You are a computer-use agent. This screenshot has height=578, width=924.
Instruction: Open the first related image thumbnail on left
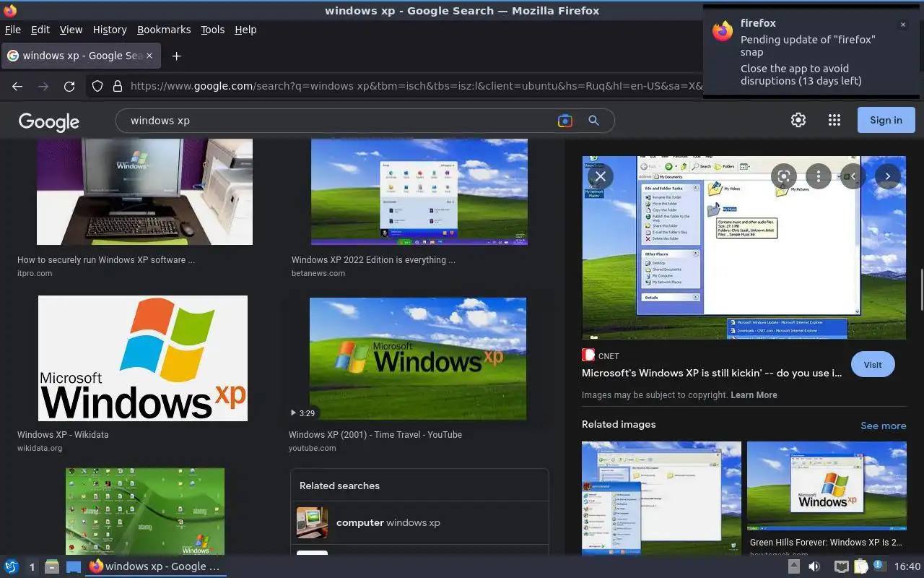point(661,498)
